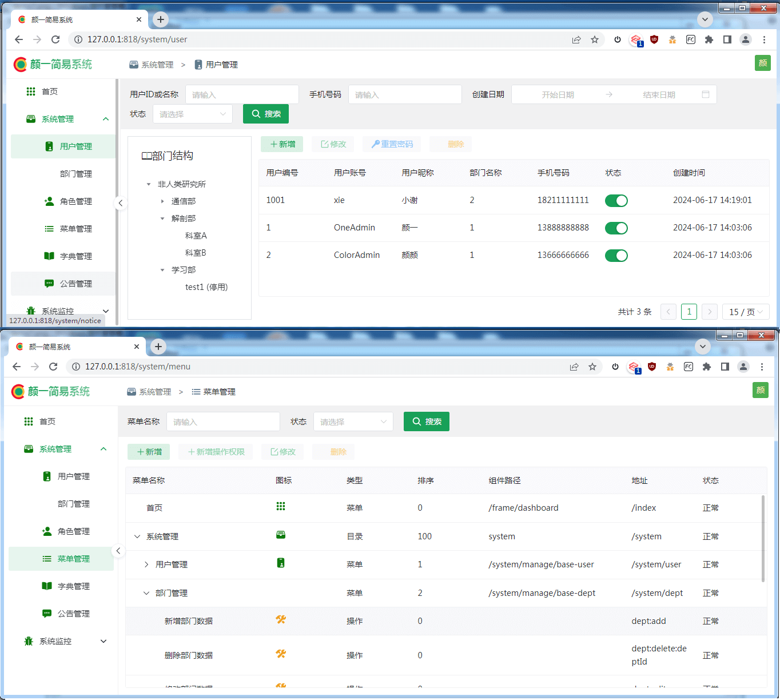Click calendar icon in date range
Image resolution: width=780 pixels, height=700 pixels.
[x=706, y=94]
